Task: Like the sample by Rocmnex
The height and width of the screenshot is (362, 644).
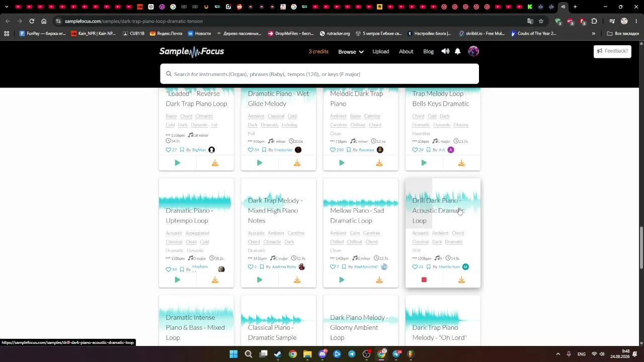Action: (x=333, y=150)
